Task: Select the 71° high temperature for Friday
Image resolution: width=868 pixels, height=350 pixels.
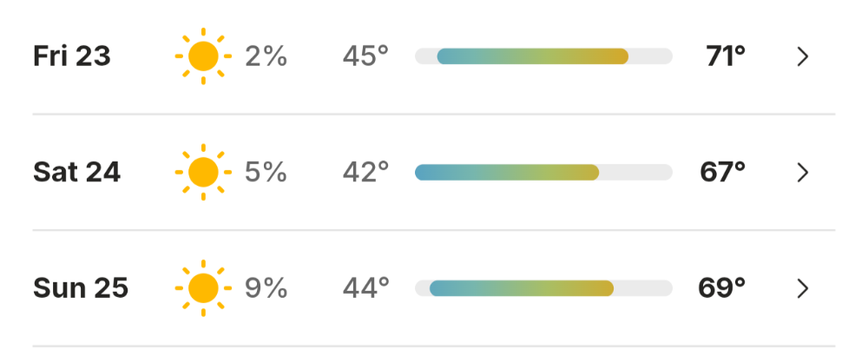Action: [x=726, y=56]
